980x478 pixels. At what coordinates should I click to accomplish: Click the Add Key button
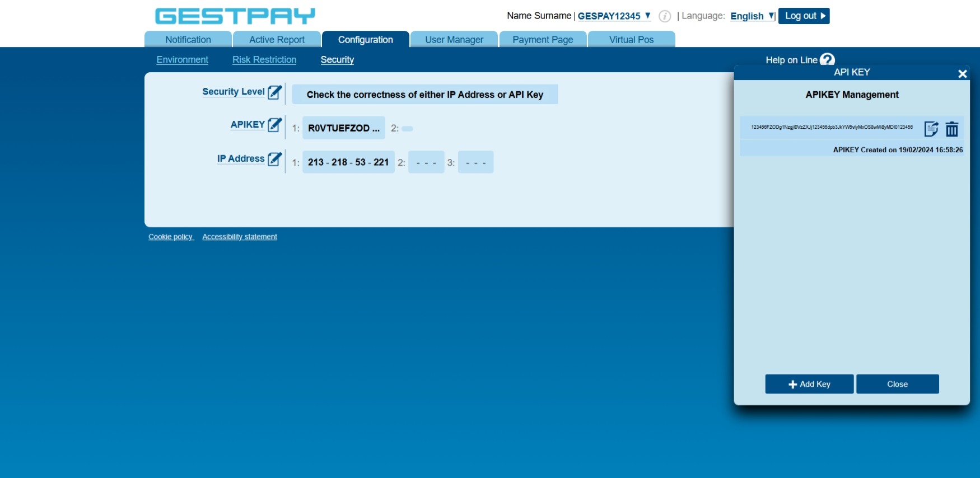point(809,384)
